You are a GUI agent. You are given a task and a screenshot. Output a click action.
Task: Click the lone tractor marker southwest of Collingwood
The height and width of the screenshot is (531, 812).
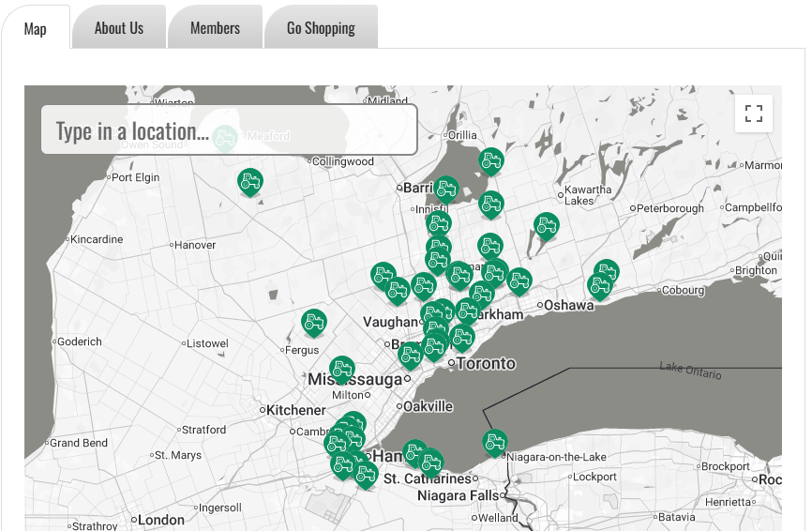tap(249, 180)
